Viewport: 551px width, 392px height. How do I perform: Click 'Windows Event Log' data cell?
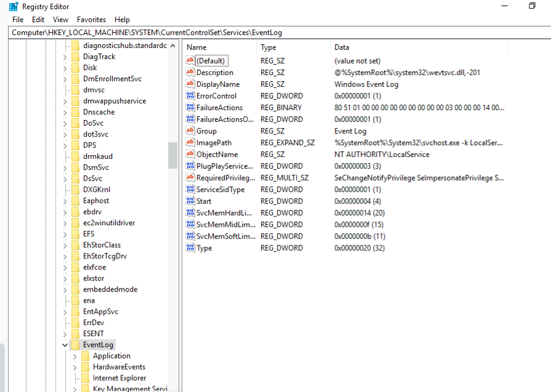pos(366,84)
